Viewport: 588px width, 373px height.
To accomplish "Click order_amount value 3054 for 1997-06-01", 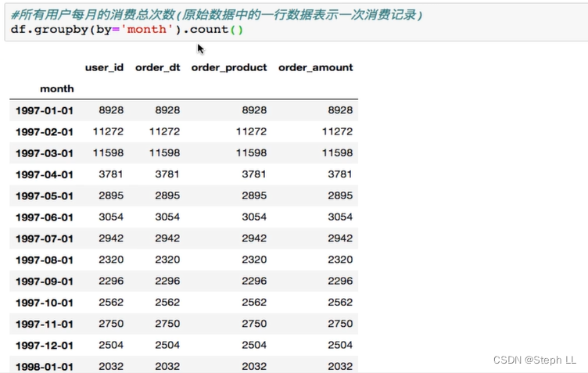I will [x=340, y=217].
